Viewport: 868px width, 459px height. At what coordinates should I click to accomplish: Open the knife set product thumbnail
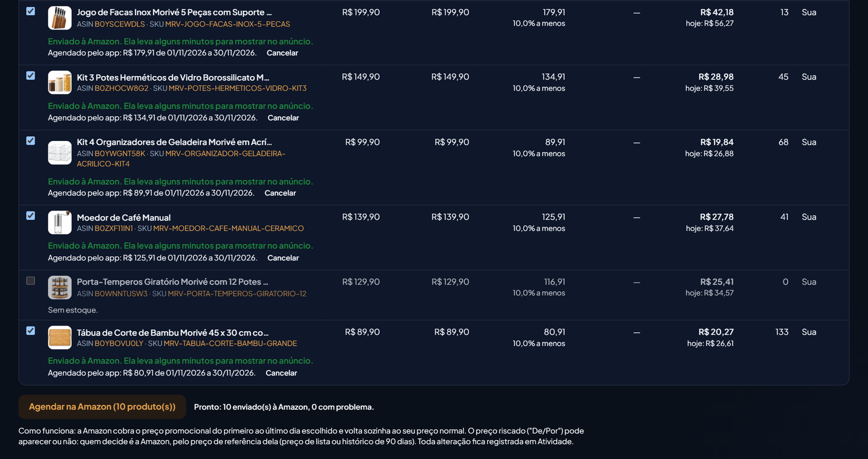(60, 18)
